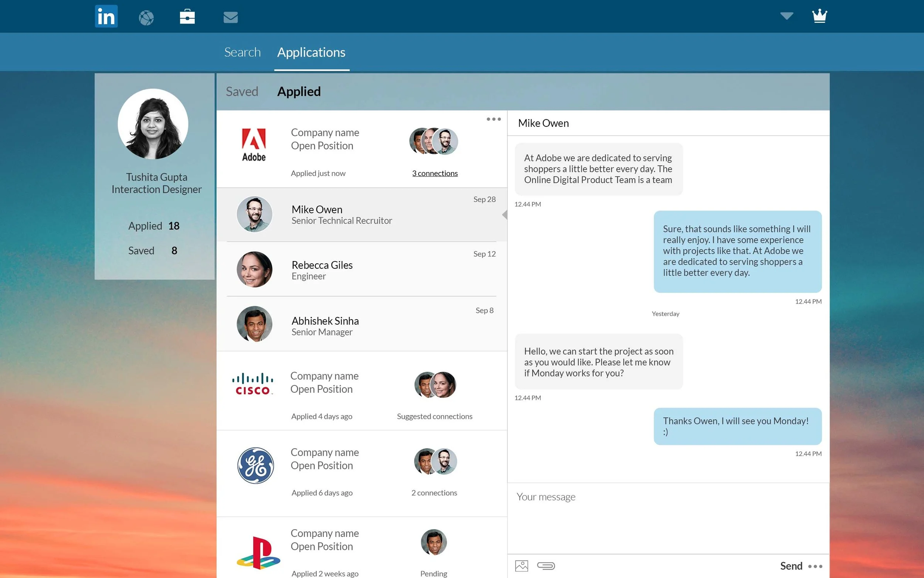
Task: Switch to the Search tab
Action: 242,53
